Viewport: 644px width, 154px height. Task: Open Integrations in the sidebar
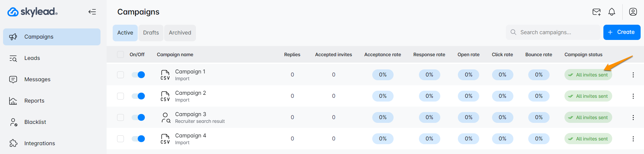(x=40, y=144)
